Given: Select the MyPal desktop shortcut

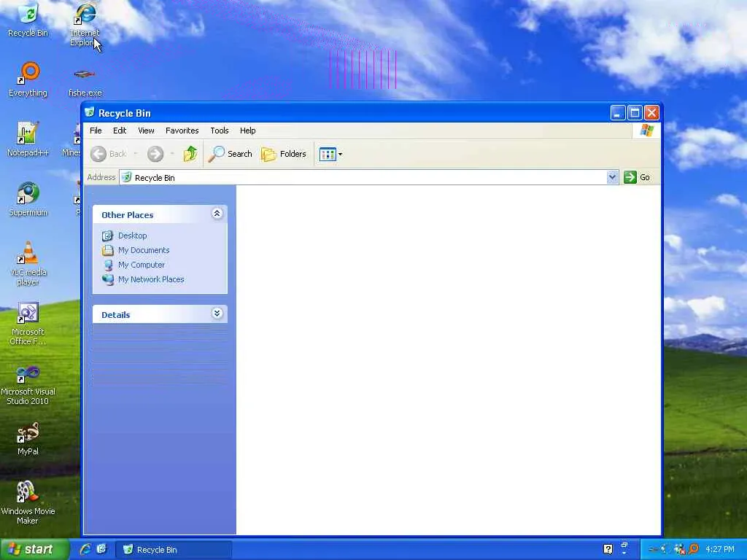Looking at the screenshot, I should click(28, 438).
